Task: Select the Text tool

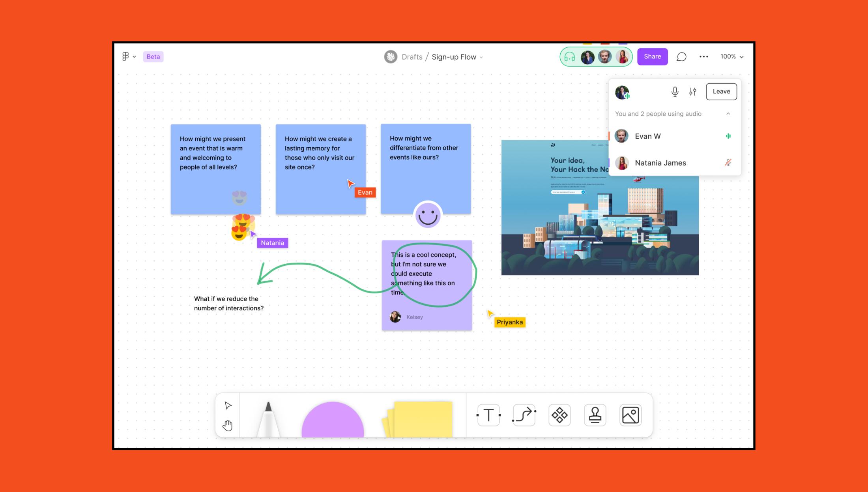Action: (x=488, y=415)
